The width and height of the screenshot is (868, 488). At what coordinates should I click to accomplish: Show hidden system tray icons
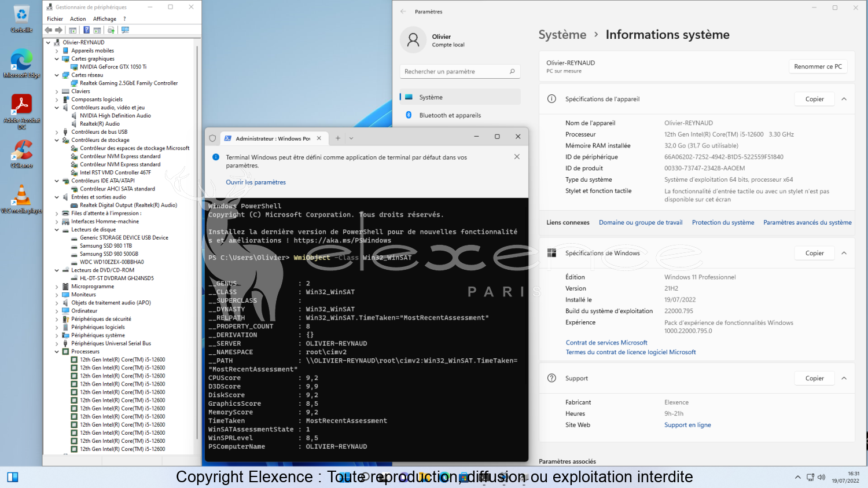coord(798,477)
